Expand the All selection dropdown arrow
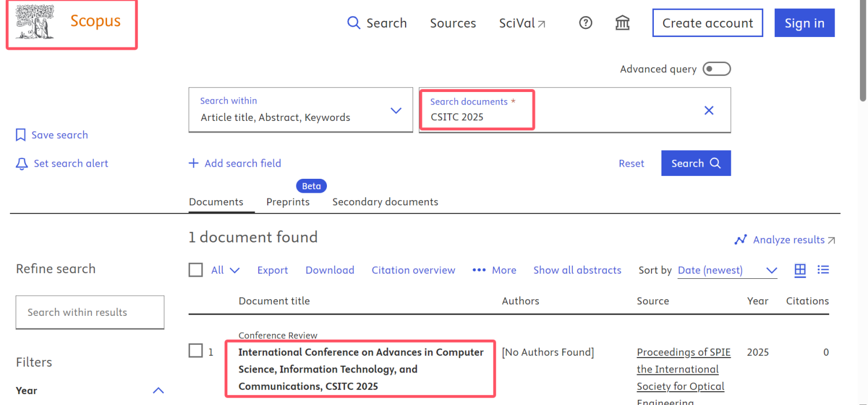Image resolution: width=868 pixels, height=405 pixels. 234,270
